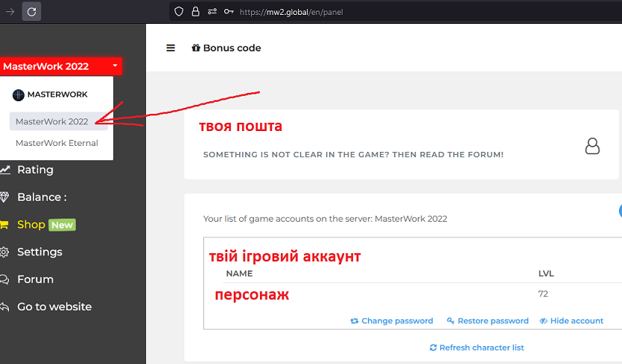Image resolution: width=622 pixels, height=364 pixels.
Task: Click the Hide account link
Action: [x=571, y=321]
